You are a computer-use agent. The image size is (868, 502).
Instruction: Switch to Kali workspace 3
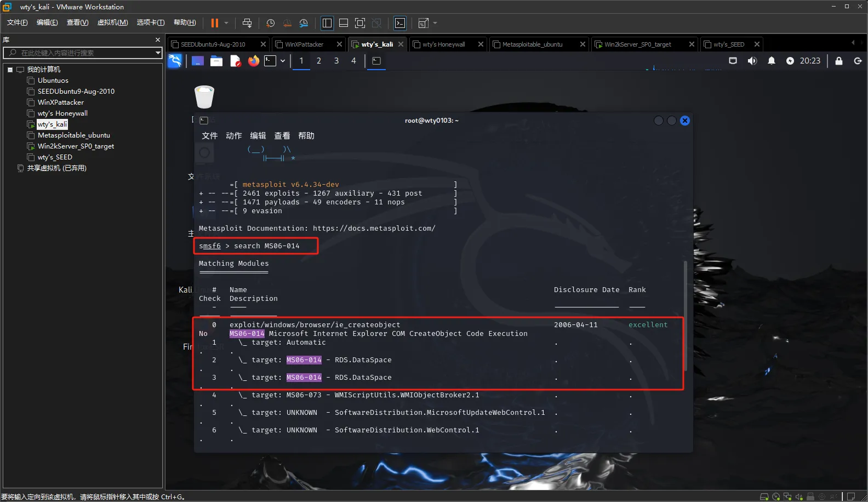click(336, 61)
